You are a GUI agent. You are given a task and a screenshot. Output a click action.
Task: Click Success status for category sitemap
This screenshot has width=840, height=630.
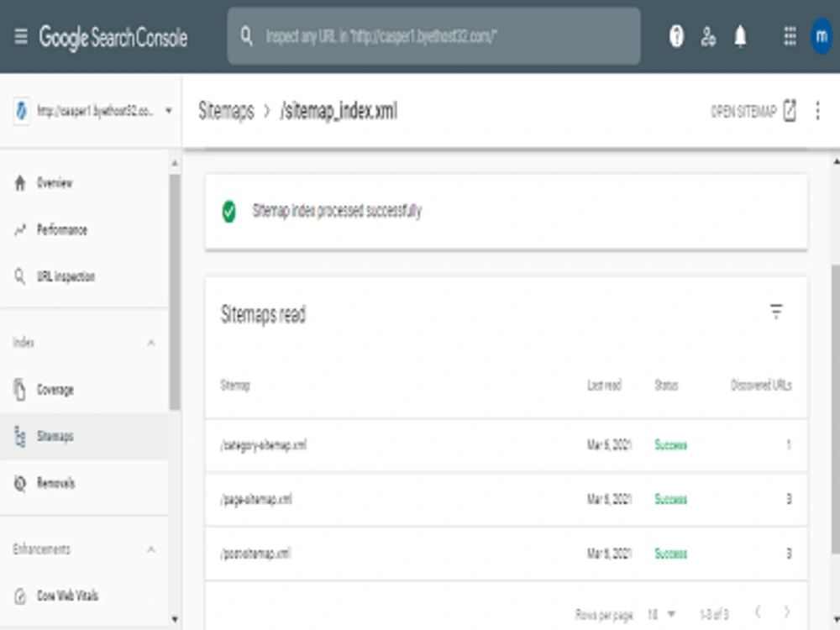click(670, 445)
